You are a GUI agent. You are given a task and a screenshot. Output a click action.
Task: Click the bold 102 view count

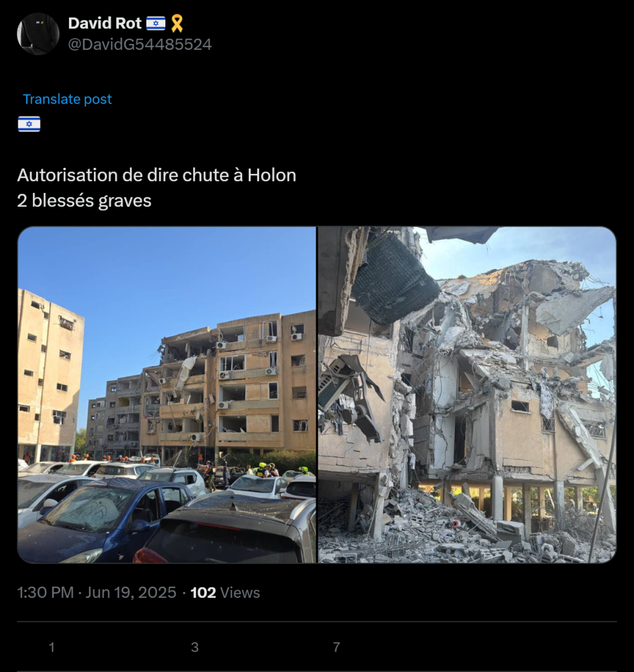point(203,593)
